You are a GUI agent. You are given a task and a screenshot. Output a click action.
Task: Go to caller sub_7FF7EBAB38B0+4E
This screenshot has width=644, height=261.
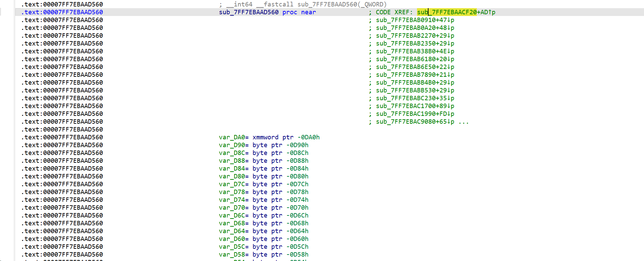(415, 51)
